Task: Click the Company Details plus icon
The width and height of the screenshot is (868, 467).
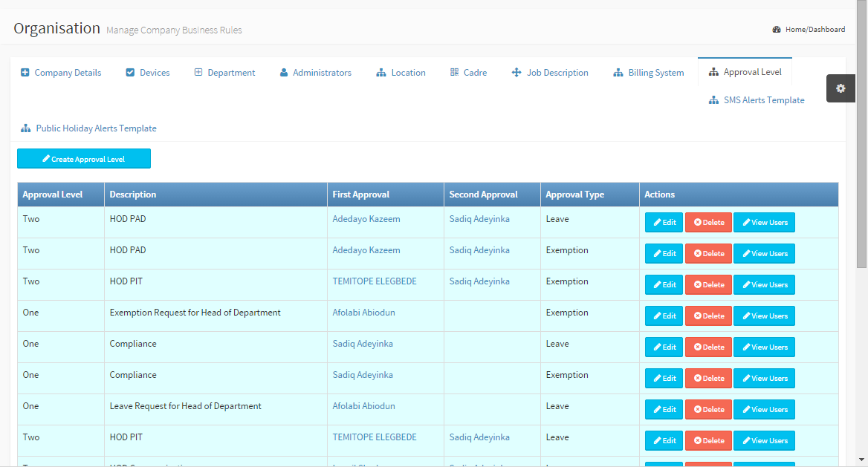Action: pyautogui.click(x=25, y=73)
